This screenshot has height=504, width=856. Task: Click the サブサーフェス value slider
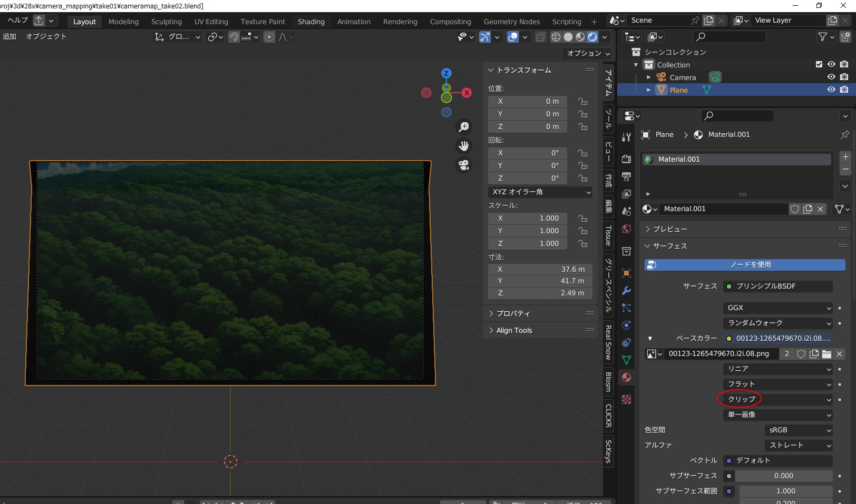[783, 476]
